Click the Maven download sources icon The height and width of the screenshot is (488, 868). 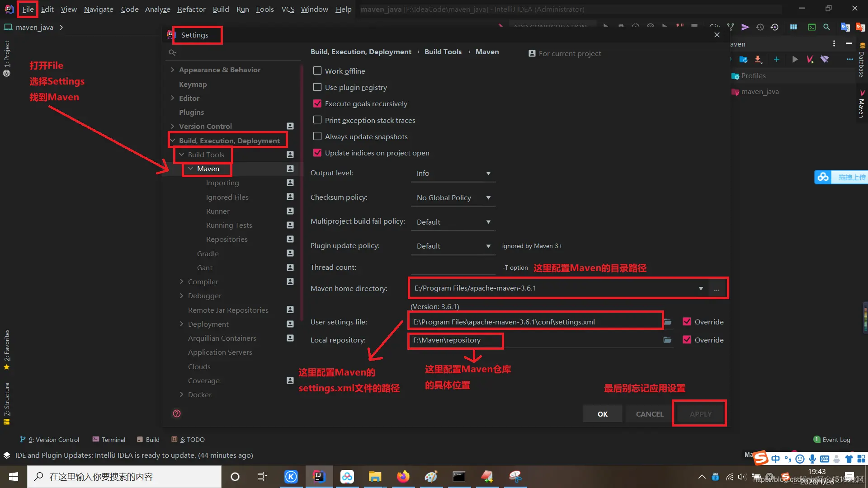pos(759,59)
